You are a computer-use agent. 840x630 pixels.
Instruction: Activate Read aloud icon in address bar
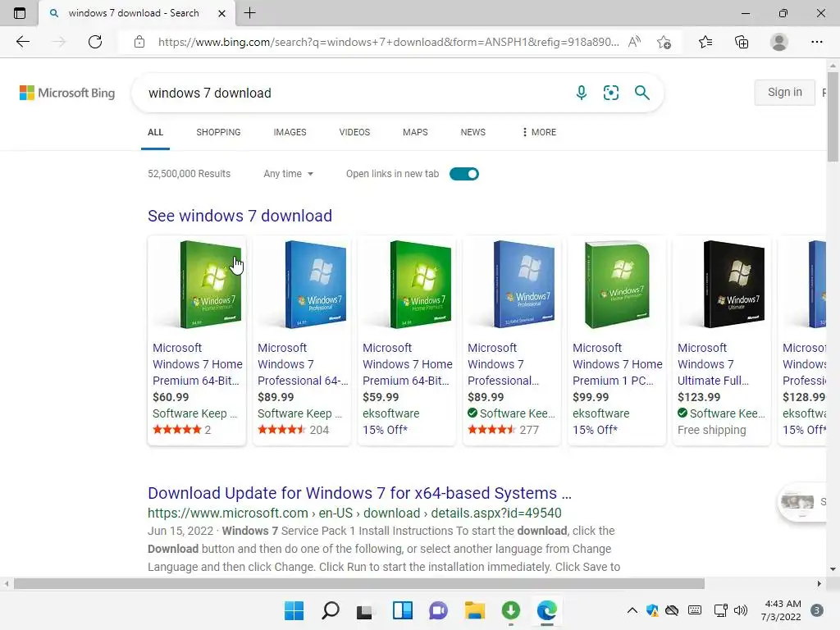point(634,42)
